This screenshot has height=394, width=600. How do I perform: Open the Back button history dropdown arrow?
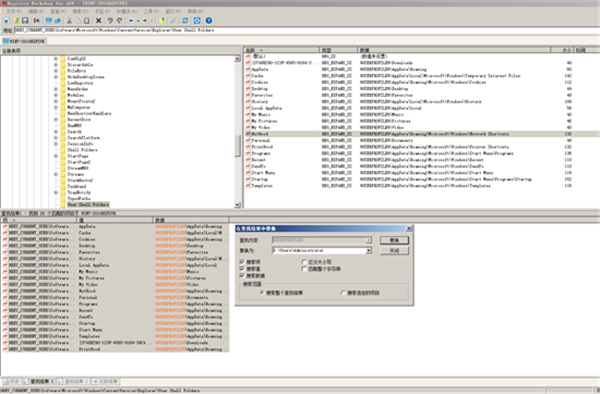138,21
